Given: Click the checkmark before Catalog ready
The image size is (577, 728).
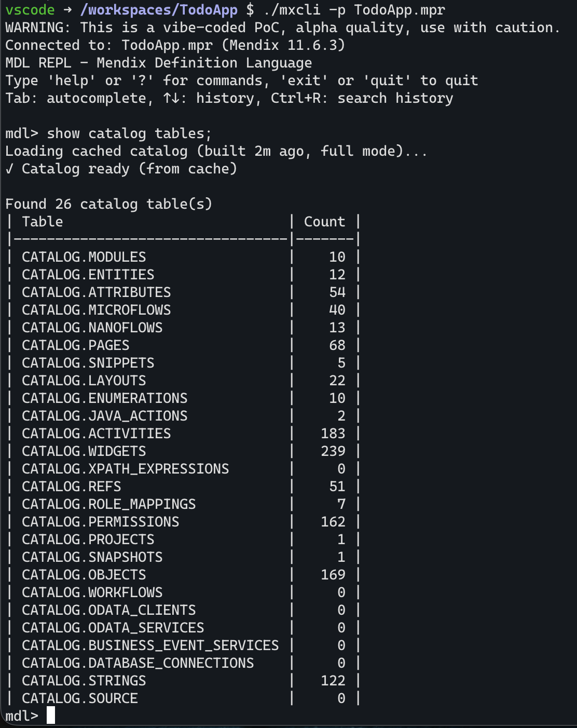Looking at the screenshot, I should 9,169.
